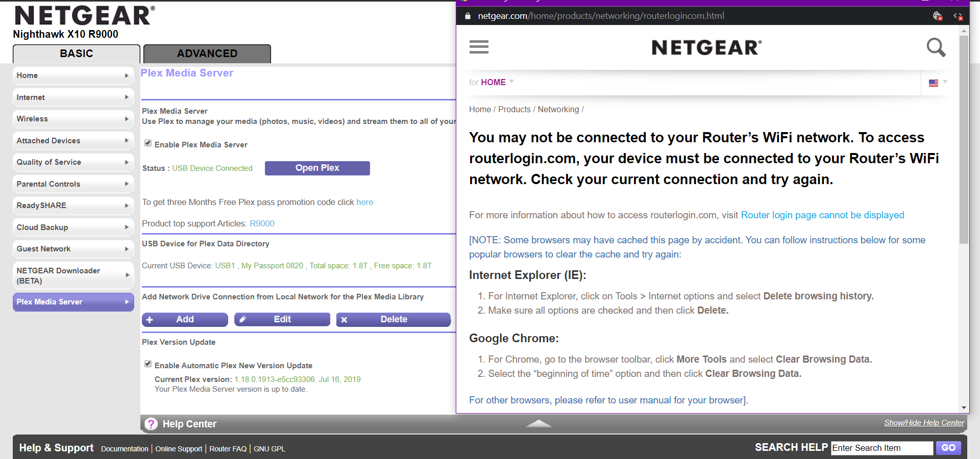This screenshot has height=459, width=980.
Task: Select Guest Network in sidebar
Action: [x=73, y=249]
